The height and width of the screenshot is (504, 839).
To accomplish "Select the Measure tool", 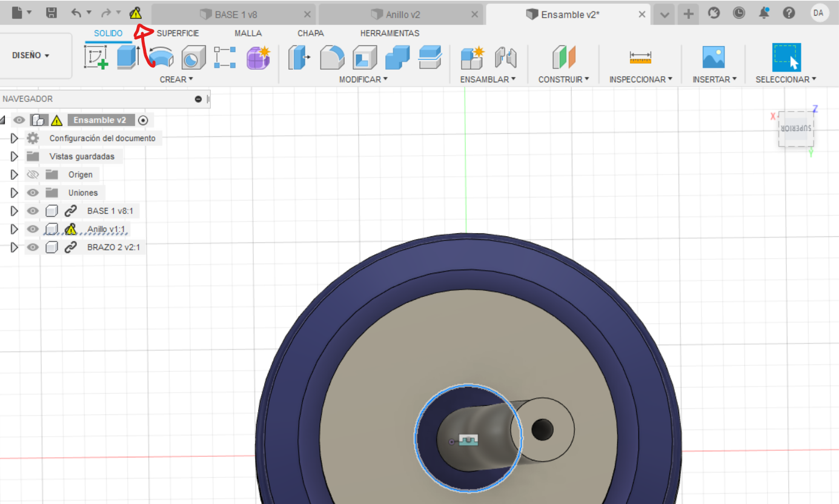I will [x=640, y=58].
